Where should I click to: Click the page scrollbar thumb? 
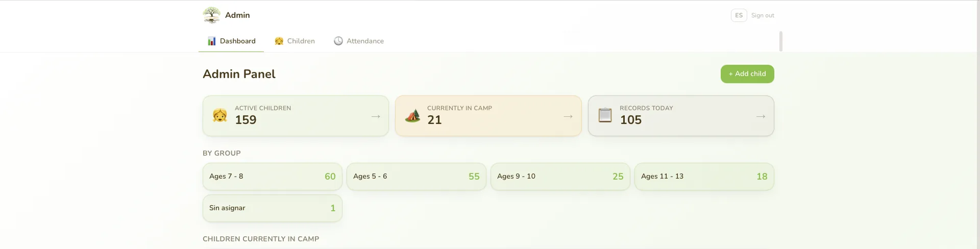coord(781,41)
